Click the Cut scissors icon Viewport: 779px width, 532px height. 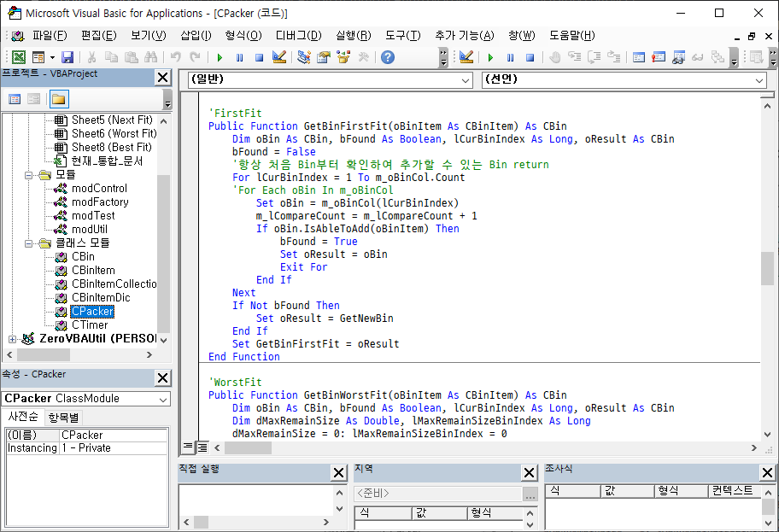91,57
